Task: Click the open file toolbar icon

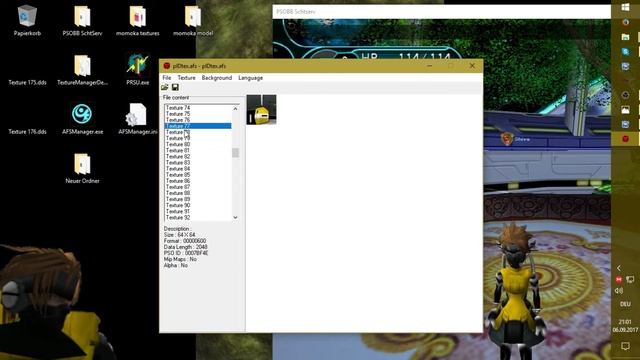Action: pyautogui.click(x=165, y=87)
